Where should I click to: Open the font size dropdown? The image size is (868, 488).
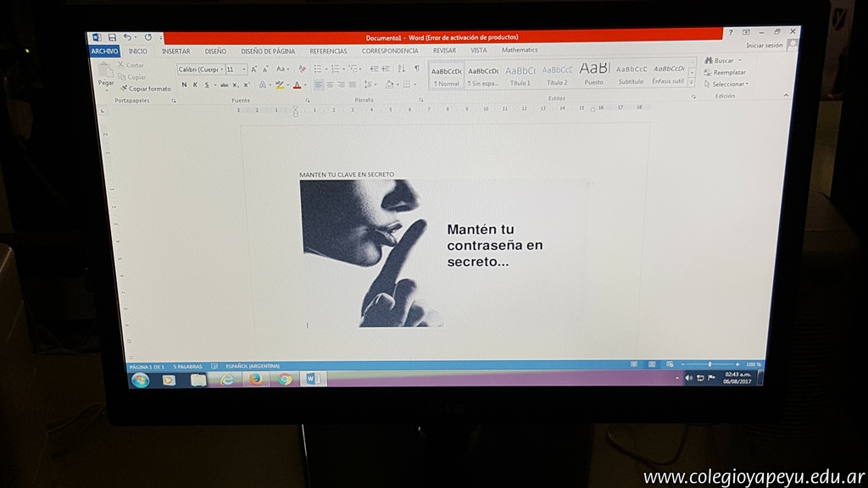pos(235,69)
